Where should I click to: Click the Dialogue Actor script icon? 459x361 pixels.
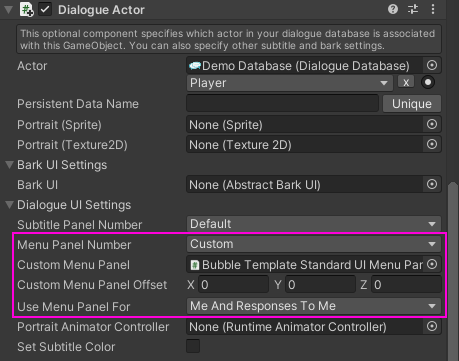point(27,9)
